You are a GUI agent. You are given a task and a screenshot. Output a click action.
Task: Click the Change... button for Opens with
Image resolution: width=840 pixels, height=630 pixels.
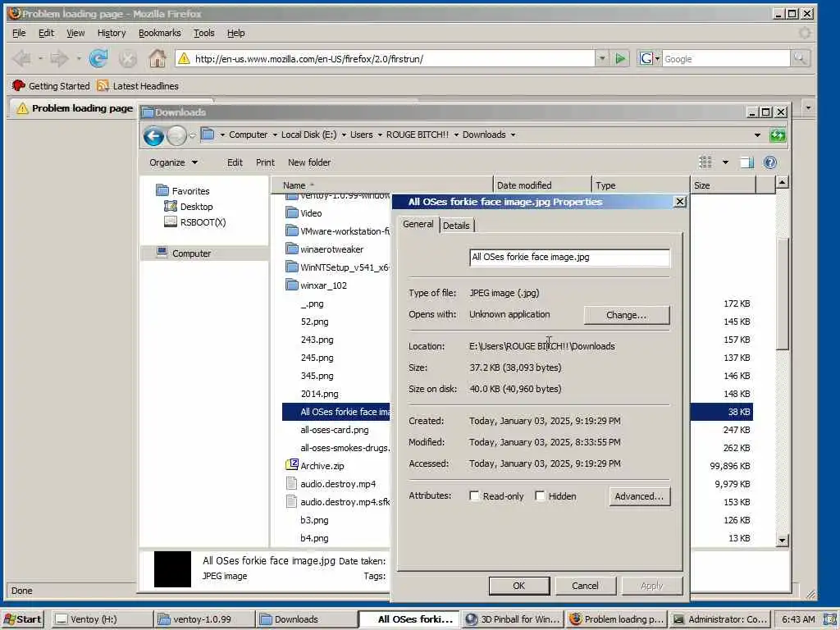(x=626, y=315)
